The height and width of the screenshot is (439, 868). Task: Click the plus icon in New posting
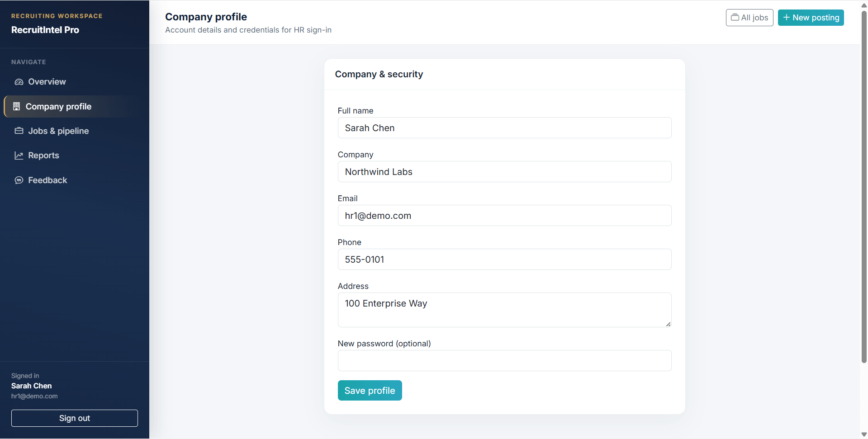[787, 17]
